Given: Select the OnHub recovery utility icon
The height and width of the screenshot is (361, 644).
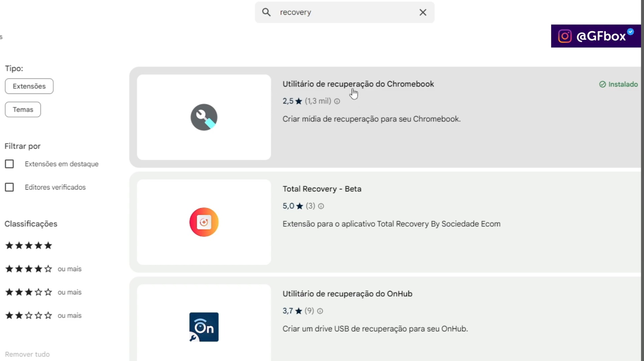Looking at the screenshot, I should pyautogui.click(x=204, y=327).
